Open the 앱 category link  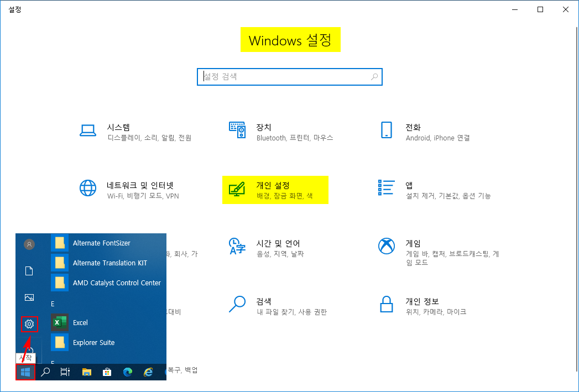point(409,185)
